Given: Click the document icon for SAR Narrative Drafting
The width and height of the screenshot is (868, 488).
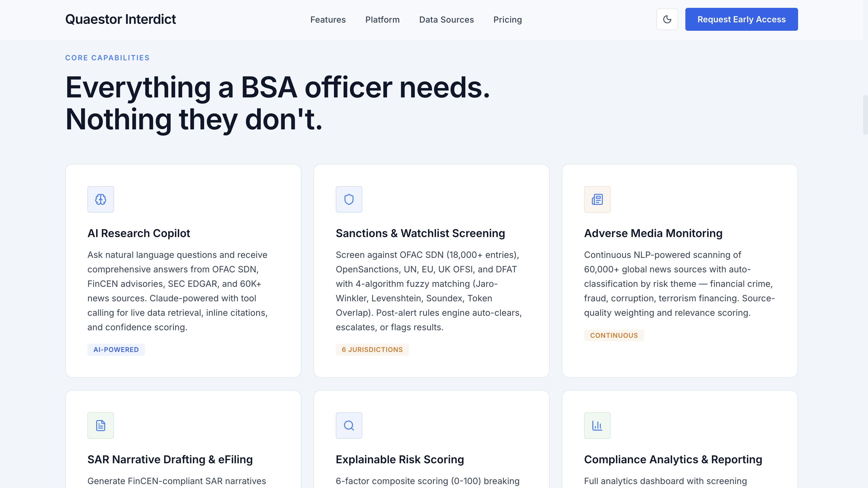Looking at the screenshot, I should 100,425.
